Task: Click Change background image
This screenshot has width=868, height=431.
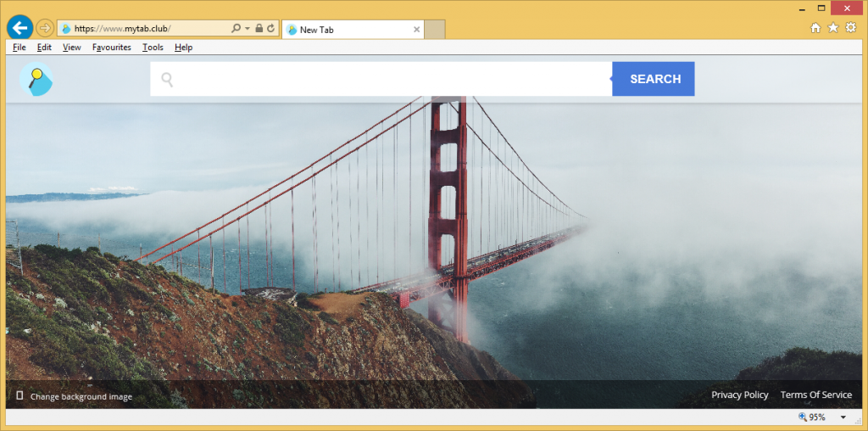Action: coord(81,396)
